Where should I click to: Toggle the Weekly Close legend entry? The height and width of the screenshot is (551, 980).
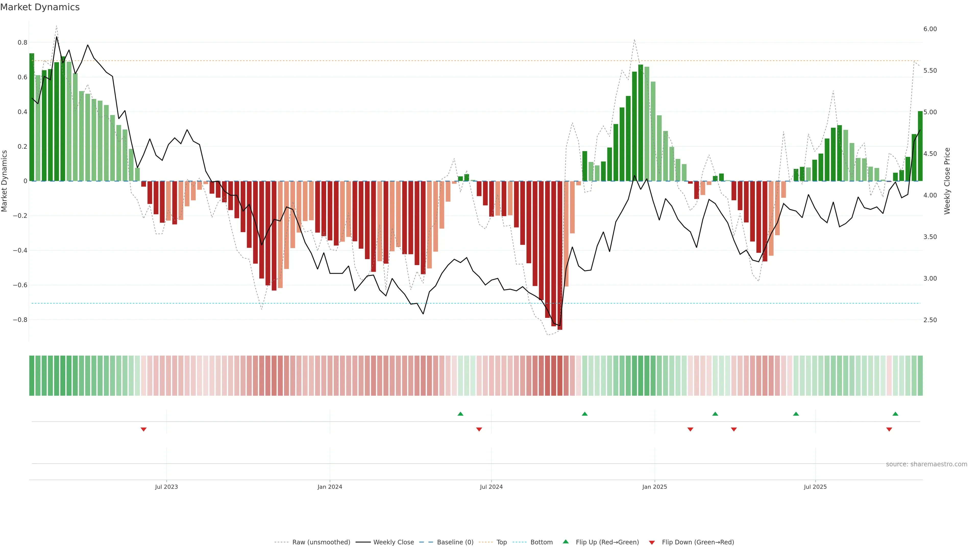coord(393,542)
